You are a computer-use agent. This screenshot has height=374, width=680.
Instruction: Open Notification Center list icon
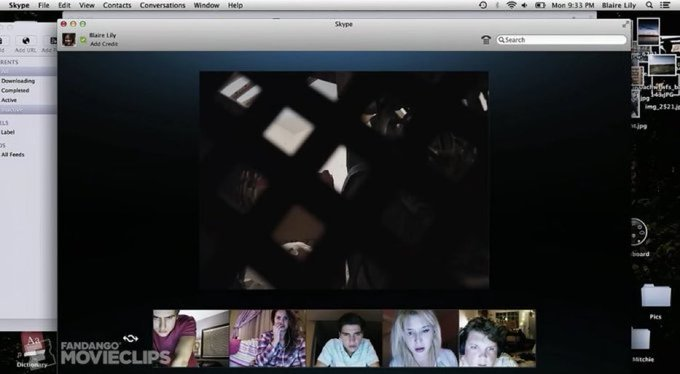tap(665, 5)
